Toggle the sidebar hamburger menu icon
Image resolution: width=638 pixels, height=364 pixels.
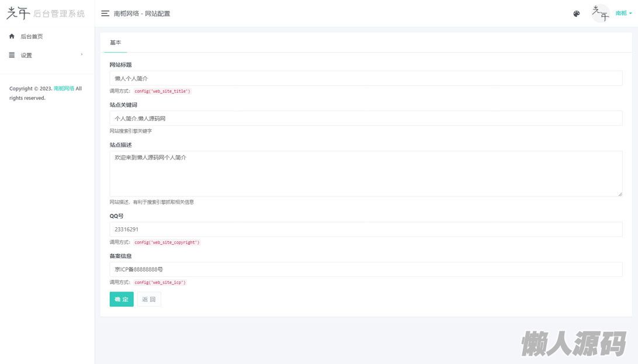105,13
